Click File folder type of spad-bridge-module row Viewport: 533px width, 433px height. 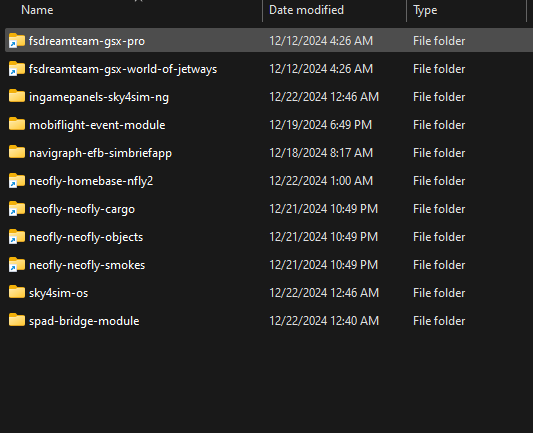coord(439,321)
